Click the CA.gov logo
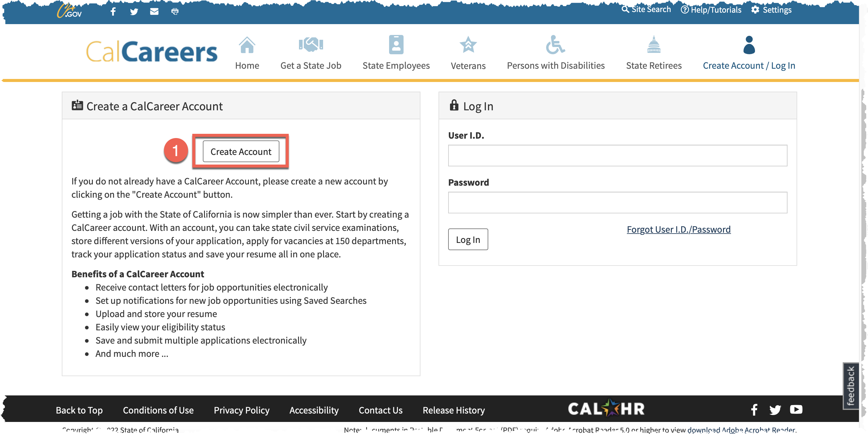868x434 pixels. [69, 11]
